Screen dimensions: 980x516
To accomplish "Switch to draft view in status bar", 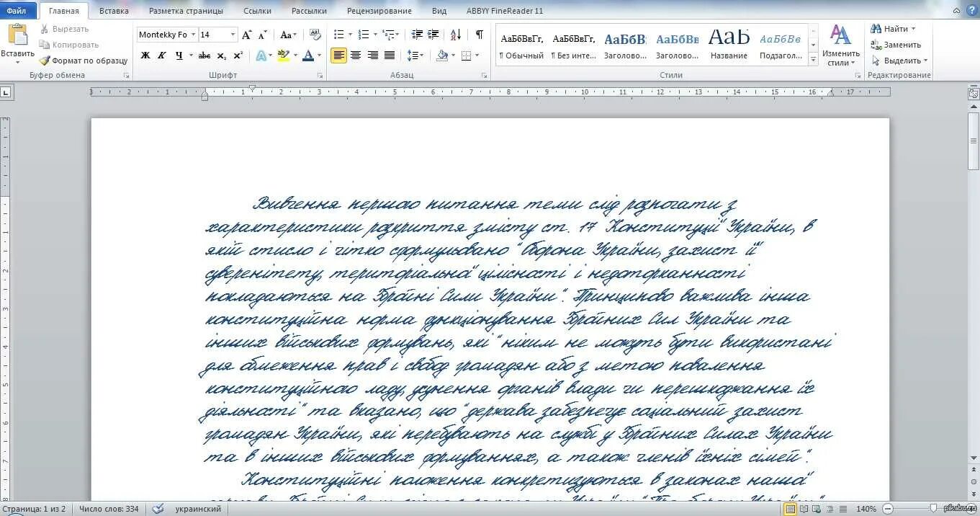I will [843, 509].
